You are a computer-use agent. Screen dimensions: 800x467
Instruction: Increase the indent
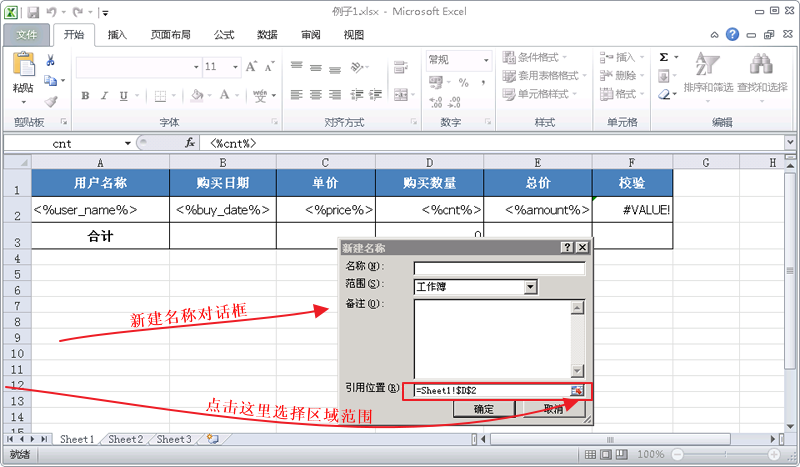point(376,95)
